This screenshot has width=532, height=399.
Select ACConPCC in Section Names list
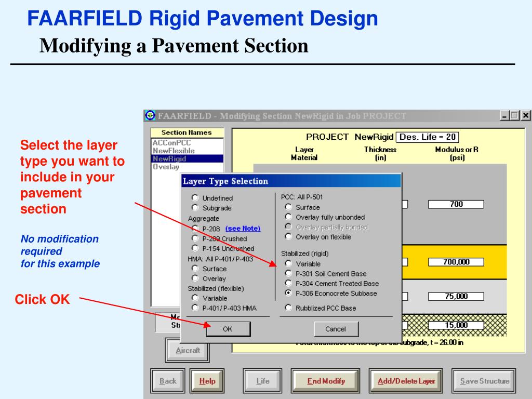(x=187, y=142)
